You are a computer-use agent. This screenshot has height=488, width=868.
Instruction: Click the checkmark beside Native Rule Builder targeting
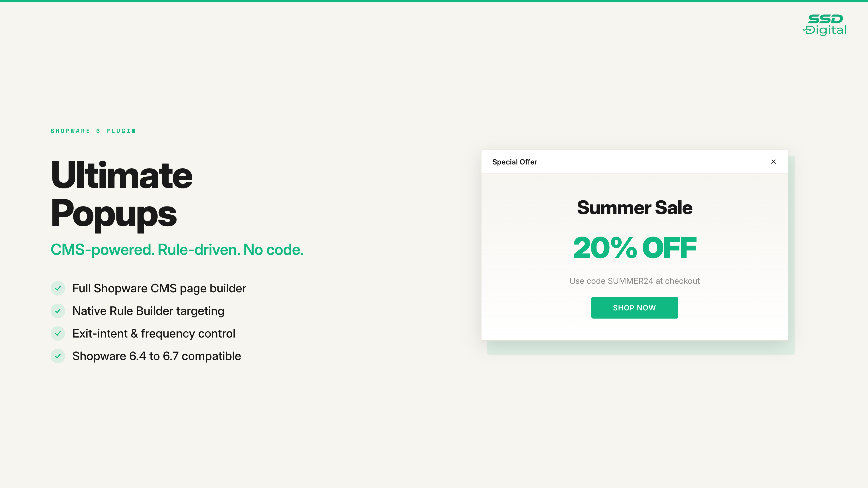(58, 311)
